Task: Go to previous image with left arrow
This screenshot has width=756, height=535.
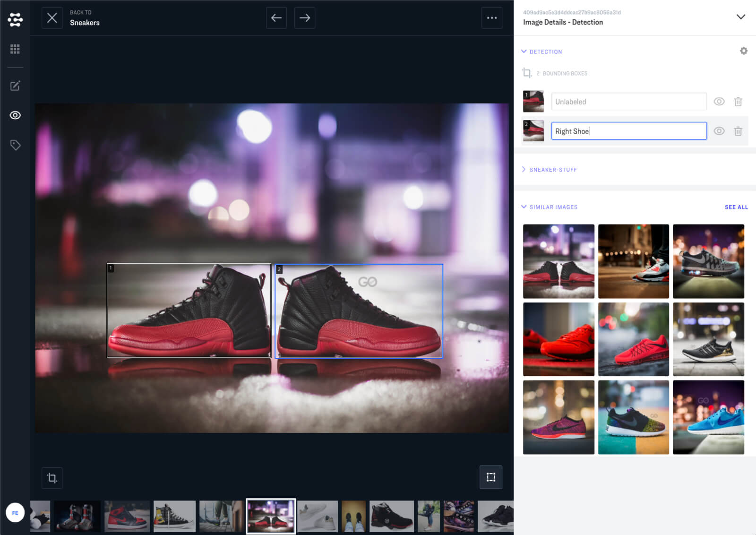Action: tap(276, 18)
